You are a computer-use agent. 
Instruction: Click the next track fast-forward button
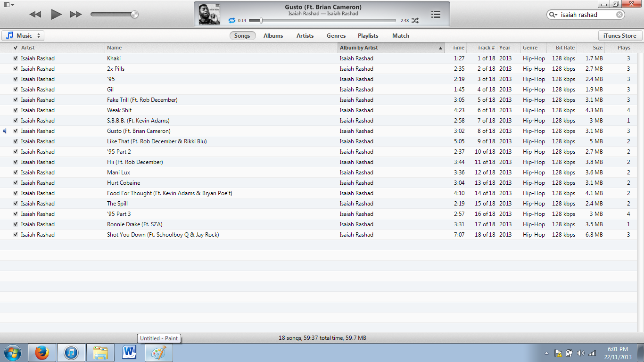[76, 15]
